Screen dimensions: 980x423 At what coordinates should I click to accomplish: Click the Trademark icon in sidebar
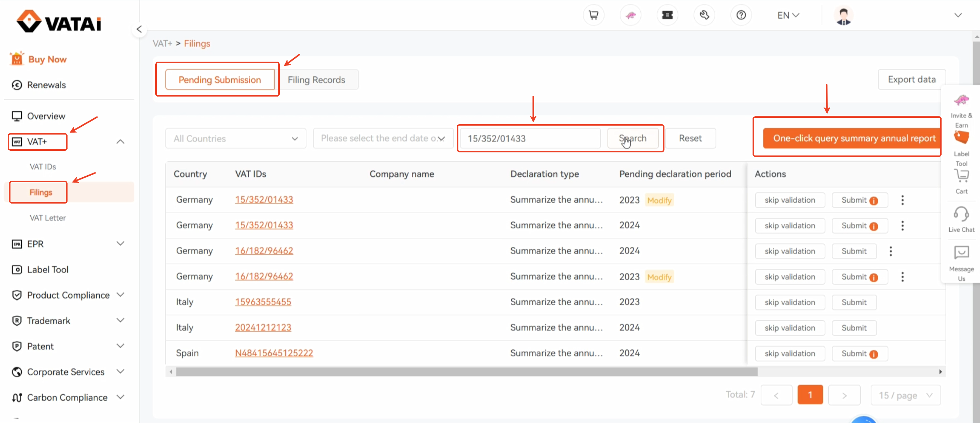17,321
